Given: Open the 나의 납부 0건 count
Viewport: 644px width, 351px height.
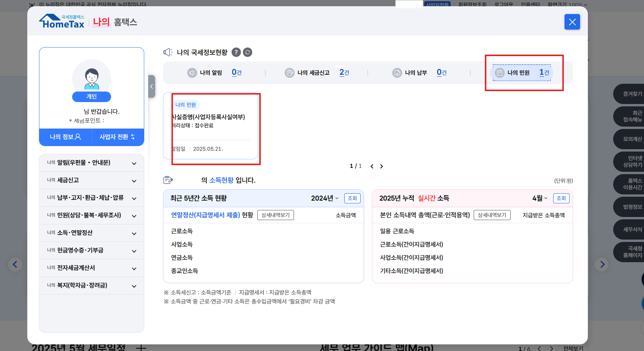Looking at the screenshot, I should point(442,72).
